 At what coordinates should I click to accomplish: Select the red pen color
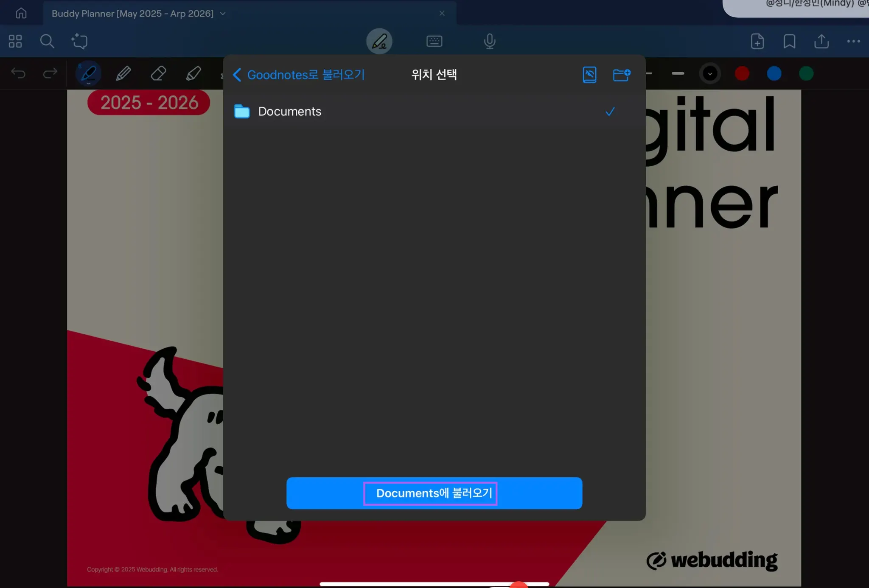click(x=742, y=74)
